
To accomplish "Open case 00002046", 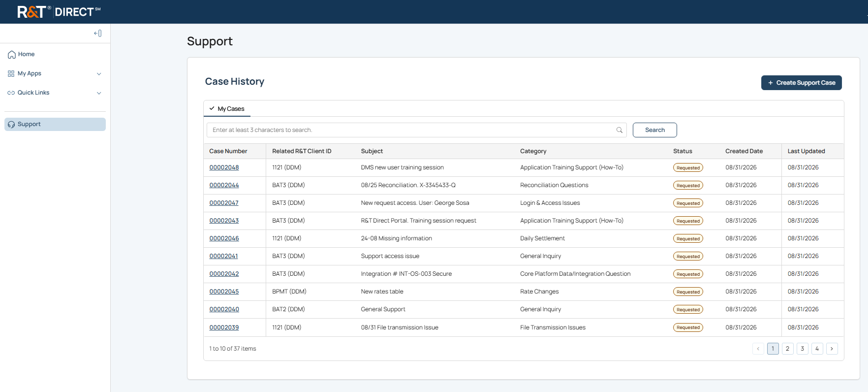I will pos(224,238).
